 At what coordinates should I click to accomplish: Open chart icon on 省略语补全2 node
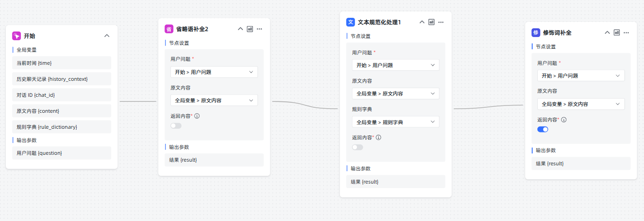pos(250,29)
